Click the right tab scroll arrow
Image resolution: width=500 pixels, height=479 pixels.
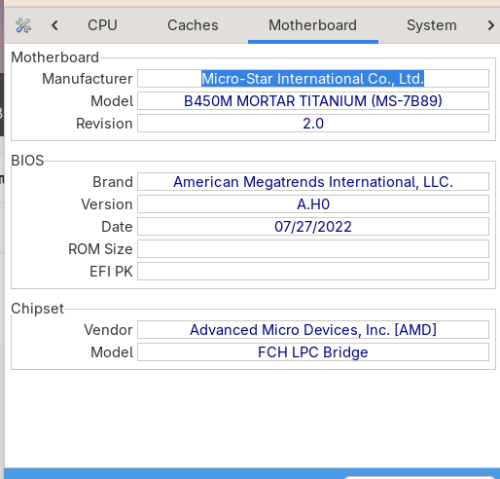point(490,25)
